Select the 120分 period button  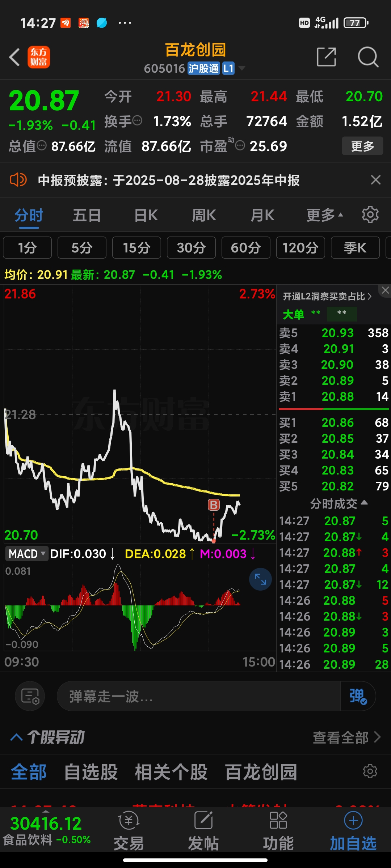(300, 248)
